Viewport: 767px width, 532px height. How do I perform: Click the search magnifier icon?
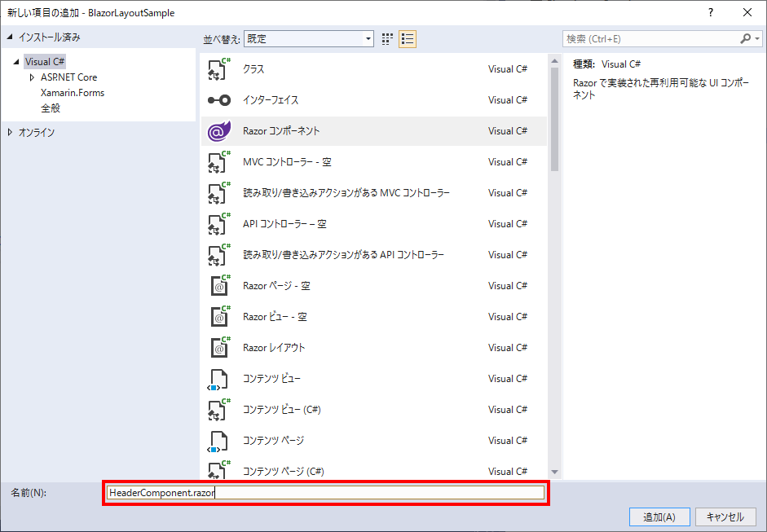pos(747,37)
